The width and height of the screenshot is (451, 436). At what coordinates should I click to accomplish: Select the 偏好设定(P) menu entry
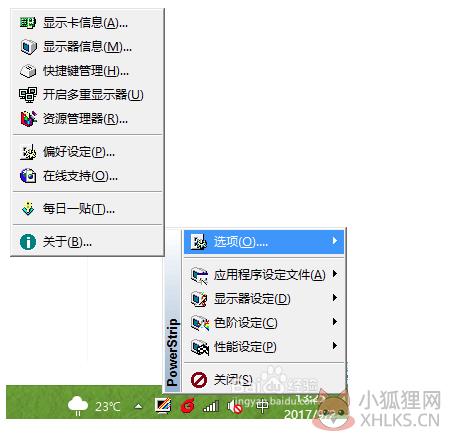point(88,152)
